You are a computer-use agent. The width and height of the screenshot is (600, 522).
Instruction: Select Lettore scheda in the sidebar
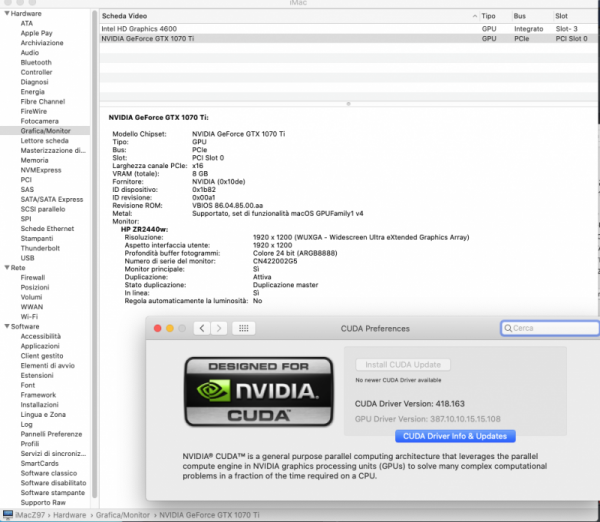click(44, 140)
